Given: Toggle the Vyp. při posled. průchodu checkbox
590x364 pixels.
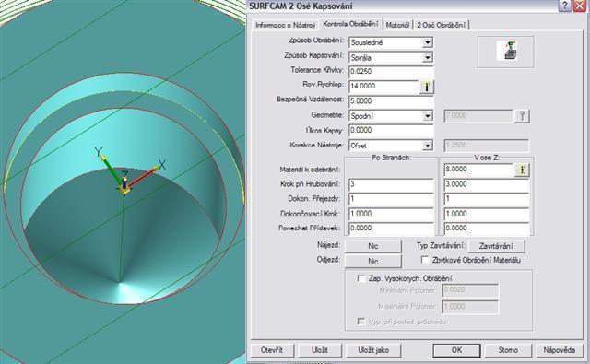Looking at the screenshot, I should pos(361,322).
